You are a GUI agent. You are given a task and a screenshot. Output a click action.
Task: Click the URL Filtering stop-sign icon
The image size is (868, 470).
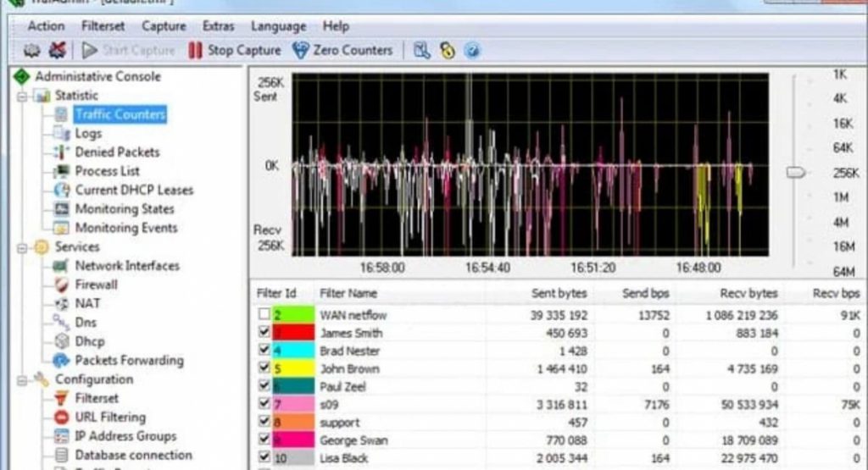61,417
